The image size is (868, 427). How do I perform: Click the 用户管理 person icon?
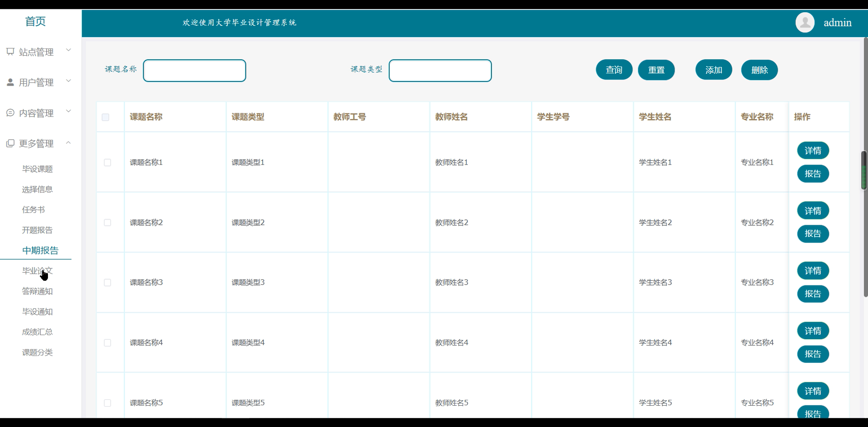pos(10,82)
